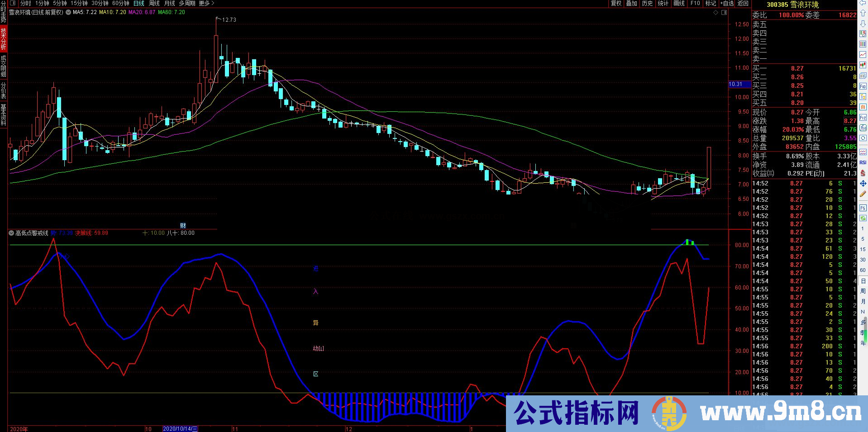868x432 pixels.
Task: Add stock to watchlist via +自选 button
Action: click(727, 4)
